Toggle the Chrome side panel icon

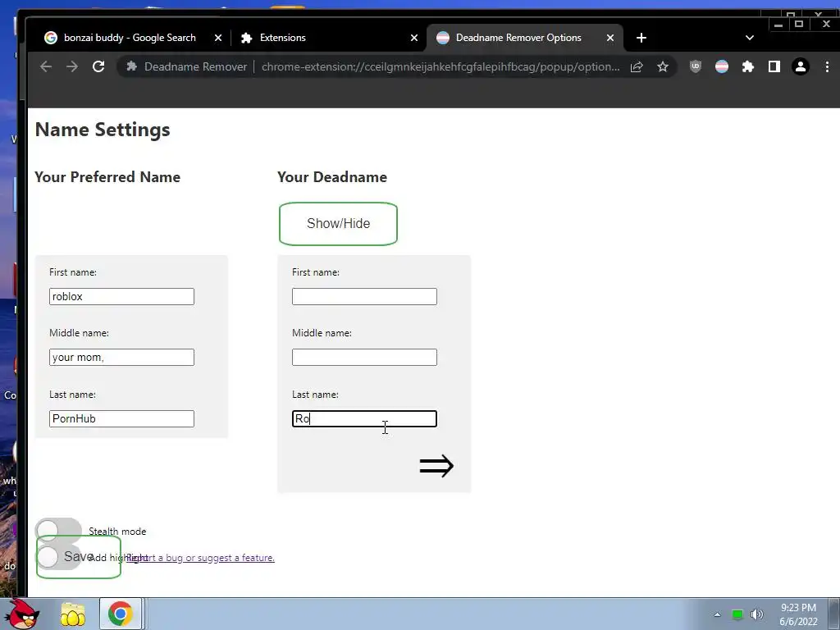click(x=774, y=66)
